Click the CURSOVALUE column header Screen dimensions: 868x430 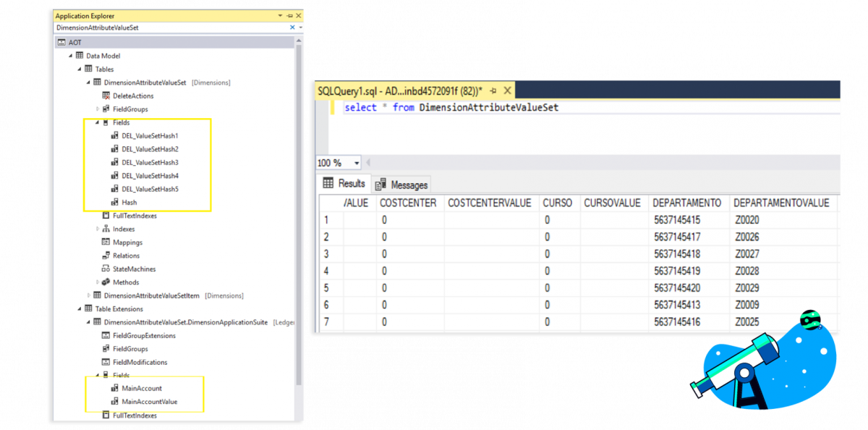(x=613, y=203)
